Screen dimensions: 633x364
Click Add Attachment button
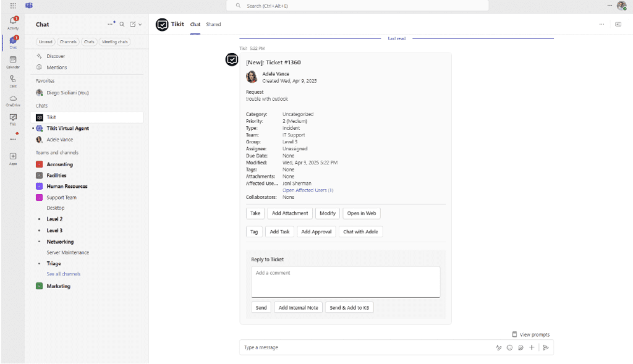coord(290,213)
